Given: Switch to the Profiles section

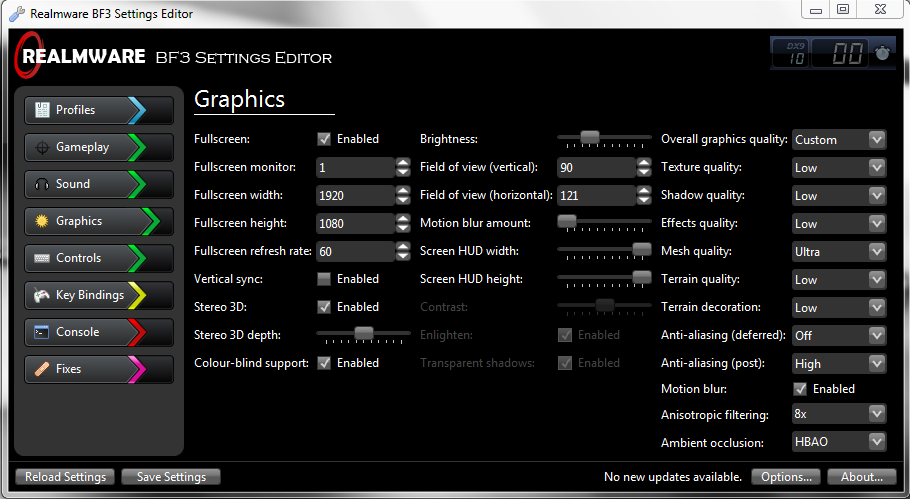Looking at the screenshot, I should click(99, 110).
